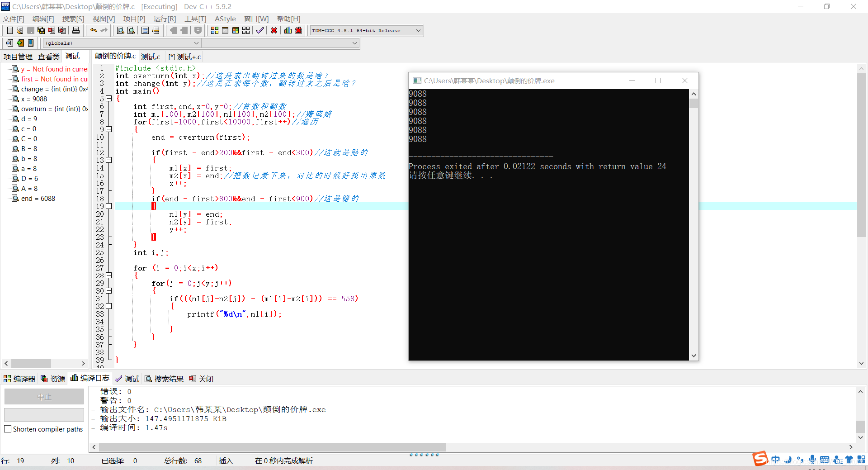Viewport: 868px width, 470px height.
Task: Create a new source file from toolbar
Action: tap(9, 30)
